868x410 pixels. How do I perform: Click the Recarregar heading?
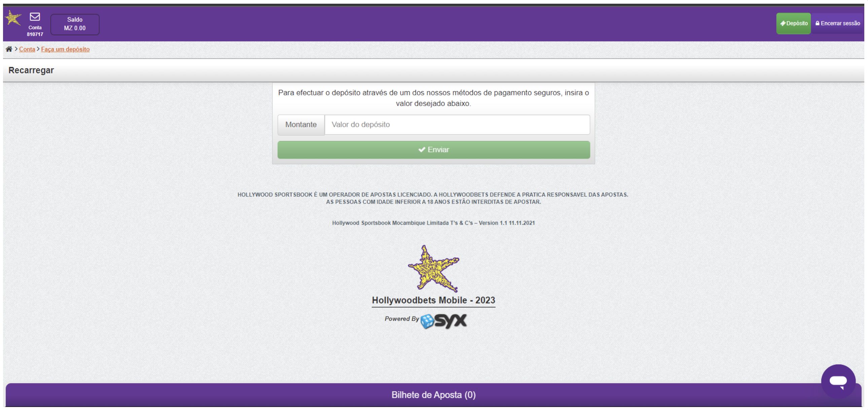point(31,70)
